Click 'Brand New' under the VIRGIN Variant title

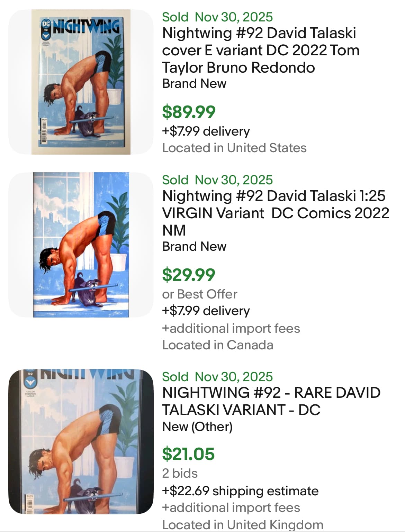(x=194, y=247)
